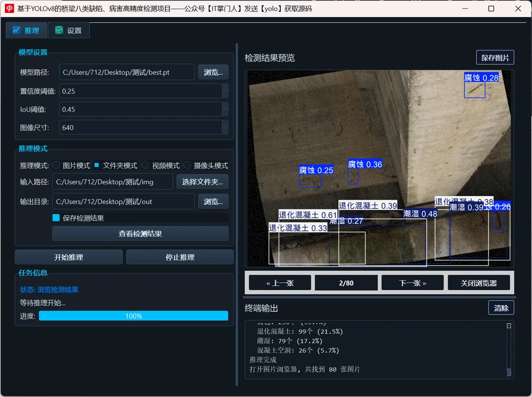Click the 置信度阈值 value field

tap(141, 91)
